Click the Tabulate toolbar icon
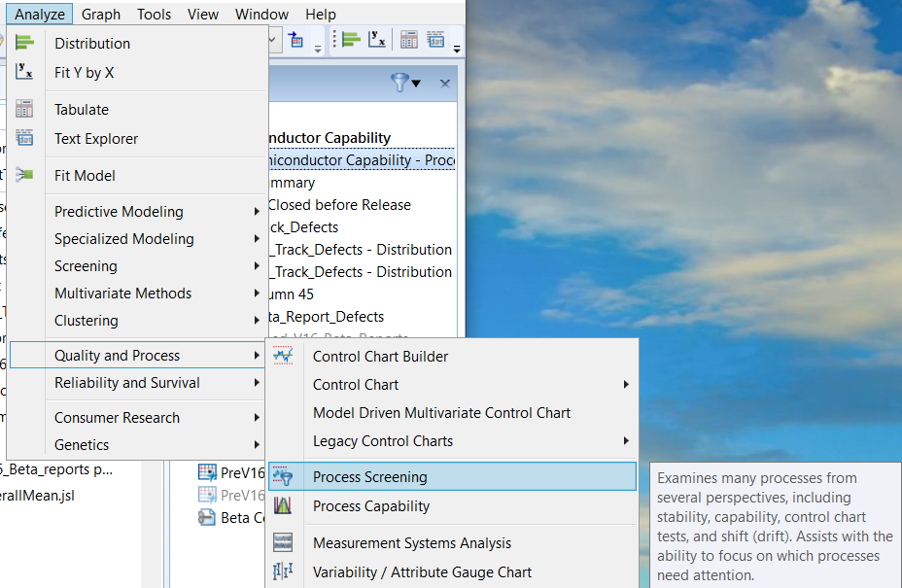The height and width of the screenshot is (588, 902). click(409, 39)
